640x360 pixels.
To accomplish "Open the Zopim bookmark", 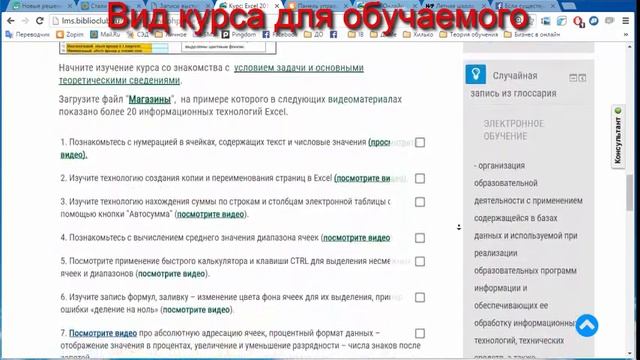I will coord(70,35).
